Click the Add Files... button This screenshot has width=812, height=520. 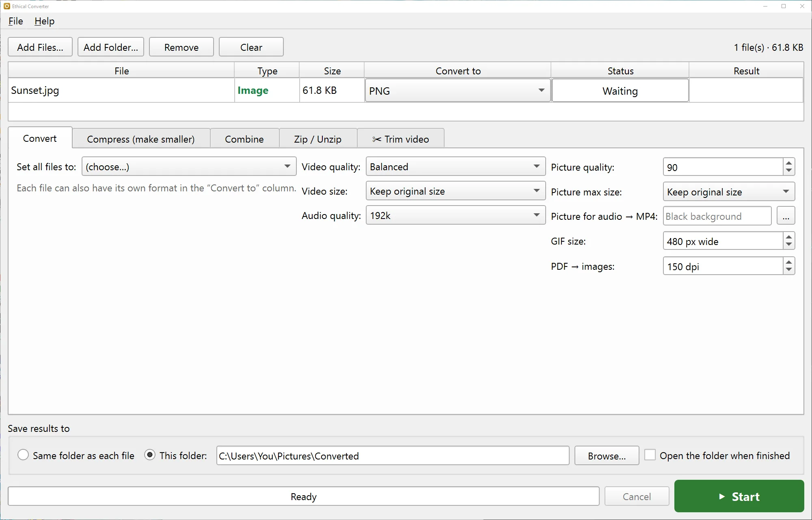40,47
